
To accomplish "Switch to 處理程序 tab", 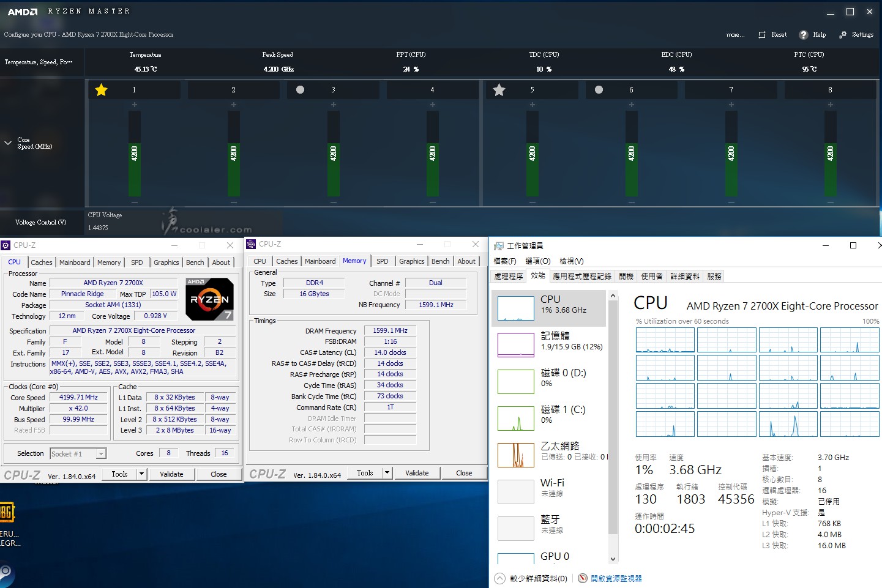I will (x=509, y=277).
